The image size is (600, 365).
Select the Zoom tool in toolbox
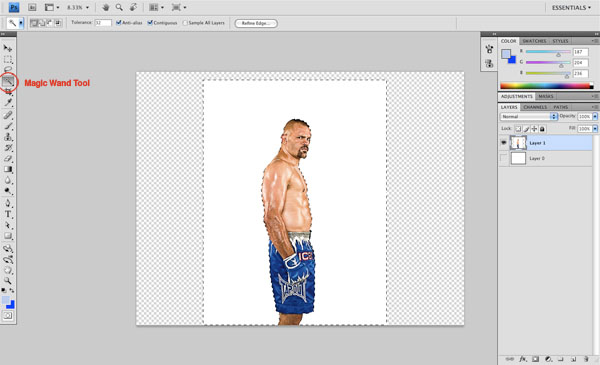(8, 280)
